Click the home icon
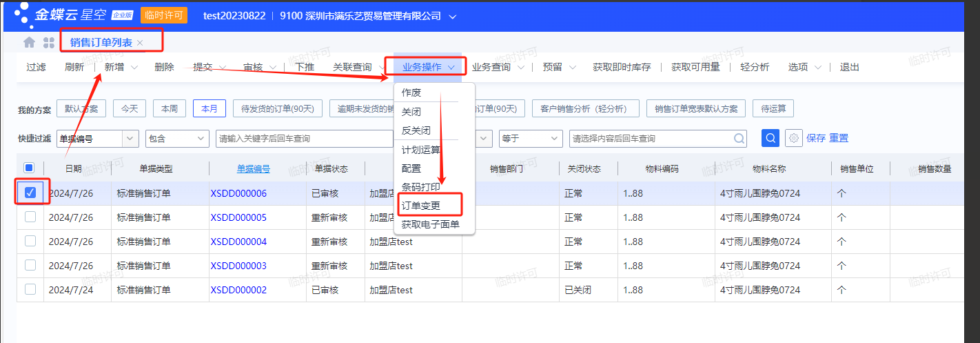This screenshot has width=980, height=343. [x=29, y=43]
